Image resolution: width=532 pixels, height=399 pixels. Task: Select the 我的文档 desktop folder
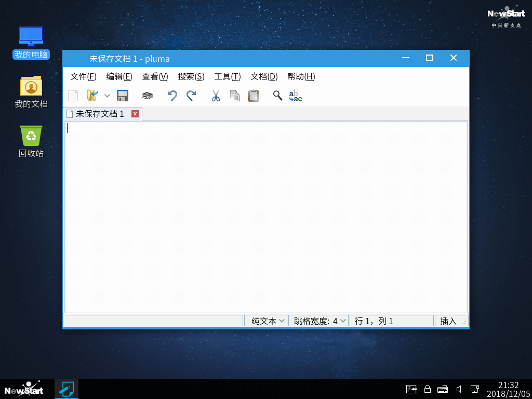[31, 92]
